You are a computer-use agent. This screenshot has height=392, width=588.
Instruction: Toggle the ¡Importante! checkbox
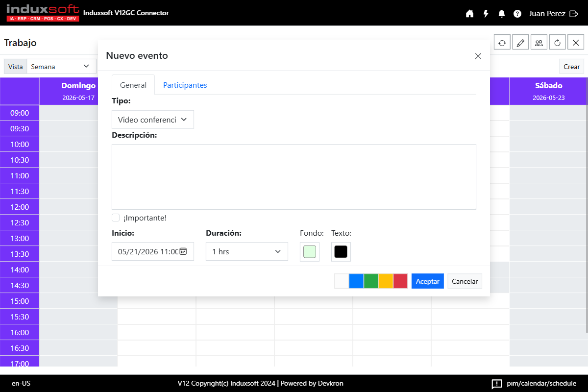(x=116, y=218)
